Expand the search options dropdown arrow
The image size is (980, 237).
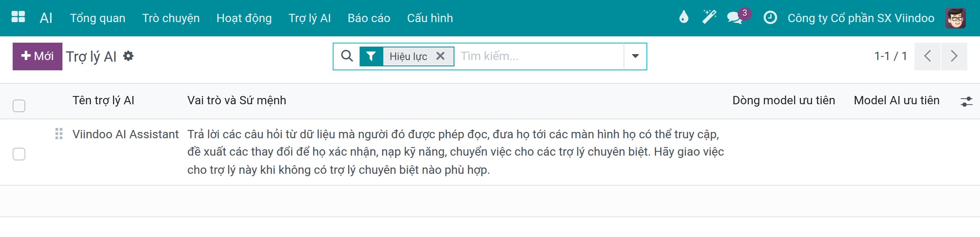pyautogui.click(x=635, y=56)
